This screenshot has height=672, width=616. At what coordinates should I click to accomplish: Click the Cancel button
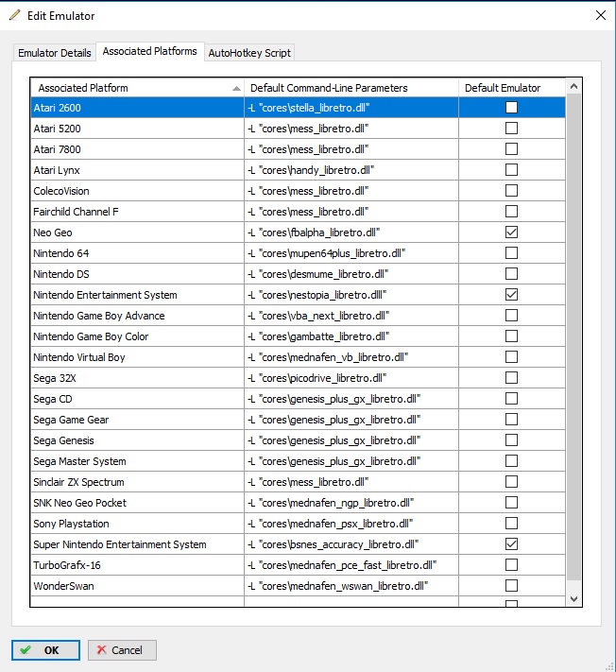point(122,650)
